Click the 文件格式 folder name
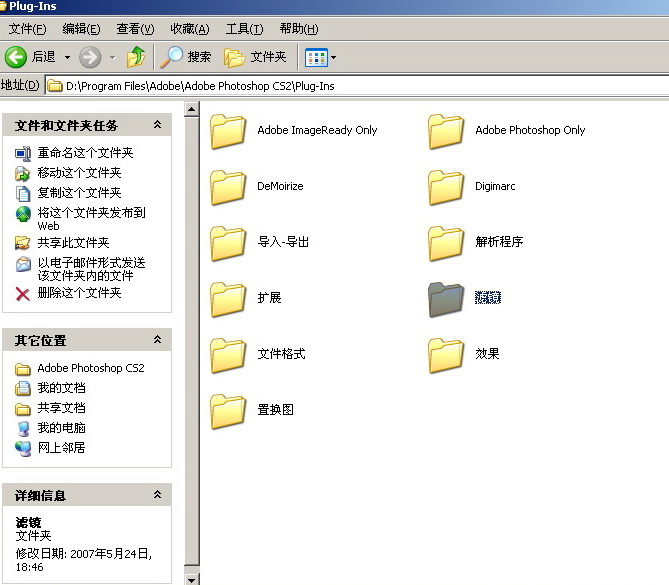Screen dimensions: 669x585 click(x=282, y=354)
